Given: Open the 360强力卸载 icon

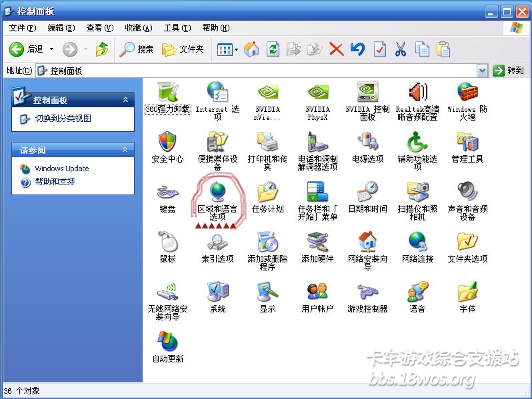Looking at the screenshot, I should (168, 92).
